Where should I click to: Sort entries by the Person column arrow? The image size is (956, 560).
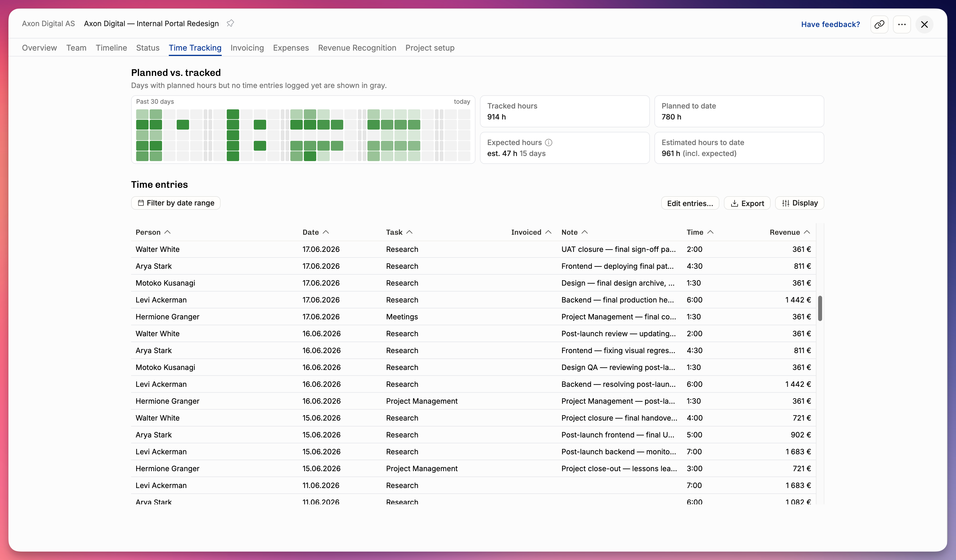click(168, 232)
